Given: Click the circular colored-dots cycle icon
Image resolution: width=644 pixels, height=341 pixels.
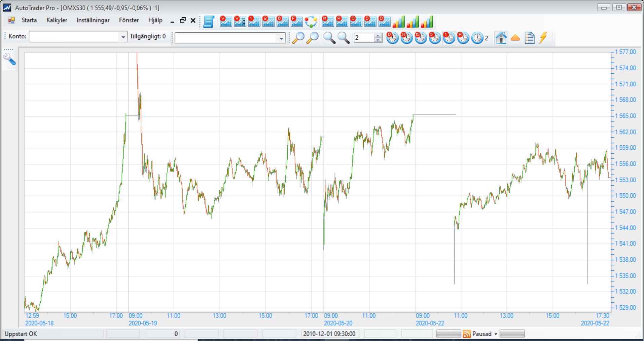Looking at the screenshot, I should [x=311, y=22].
